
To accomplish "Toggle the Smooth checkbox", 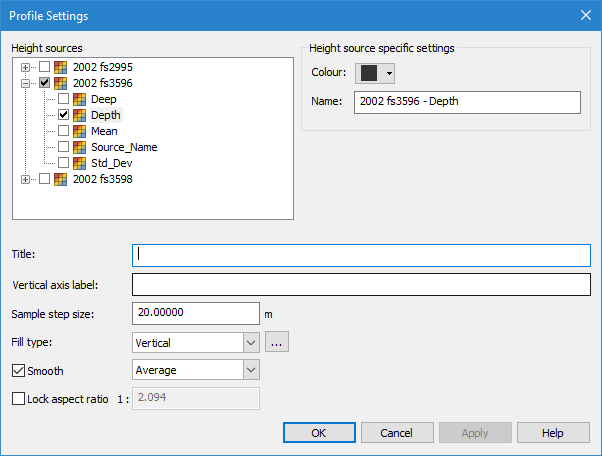I will 19,371.
